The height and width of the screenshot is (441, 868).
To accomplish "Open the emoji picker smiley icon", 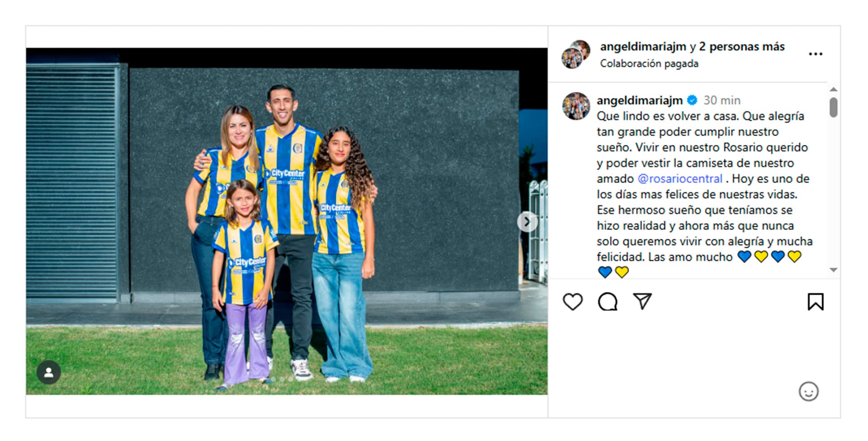I will (x=808, y=391).
